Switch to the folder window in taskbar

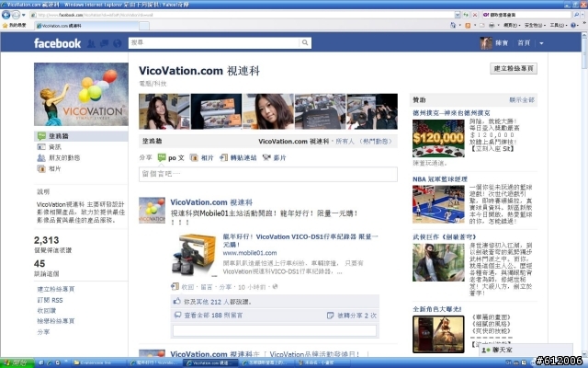pyautogui.click(x=97, y=362)
